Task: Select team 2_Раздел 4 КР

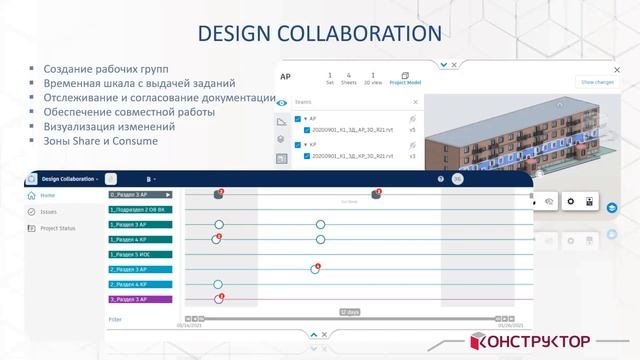Action: (140, 284)
